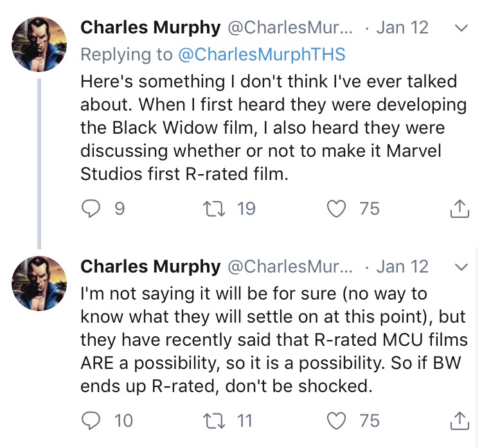This screenshot has width=482, height=448.
Task: Reply to the second tweet with 10 replies
Action: [x=92, y=420]
